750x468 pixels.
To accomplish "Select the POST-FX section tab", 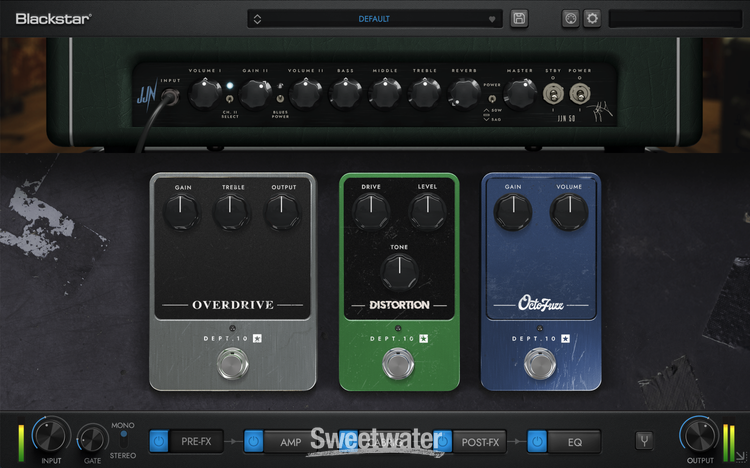I will coord(480,442).
